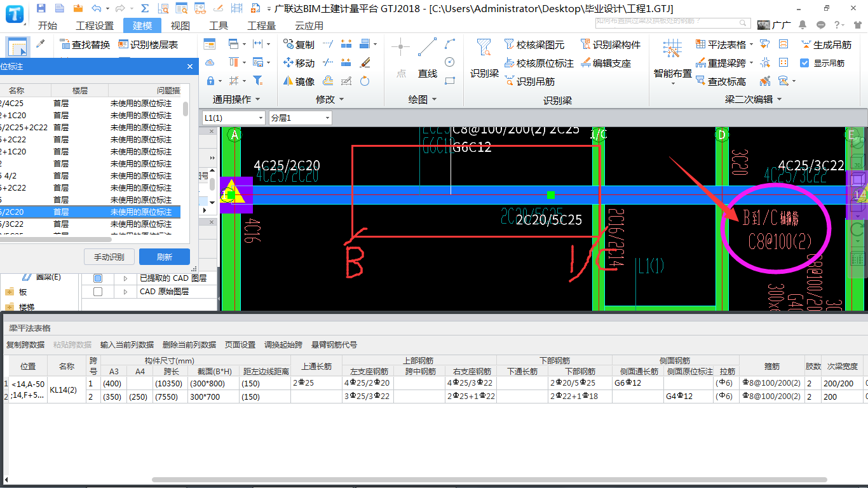Click the rotate icon in 修改 group
868x488 pixels.
365,81
